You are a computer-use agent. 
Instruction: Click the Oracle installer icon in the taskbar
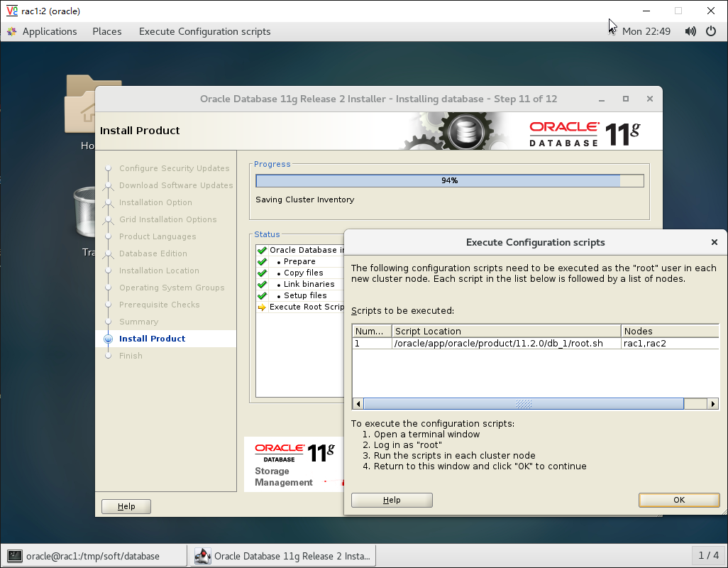(x=202, y=556)
